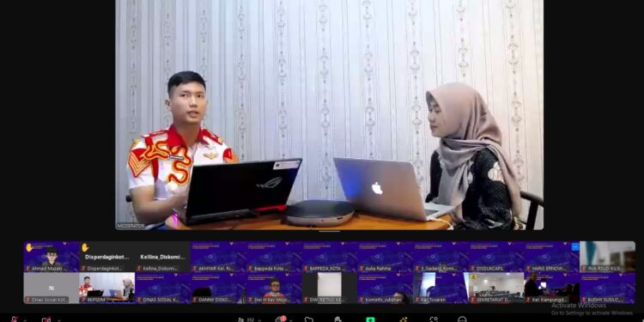
Task: Click the MODERATOR name label on main video
Action: [x=131, y=226]
